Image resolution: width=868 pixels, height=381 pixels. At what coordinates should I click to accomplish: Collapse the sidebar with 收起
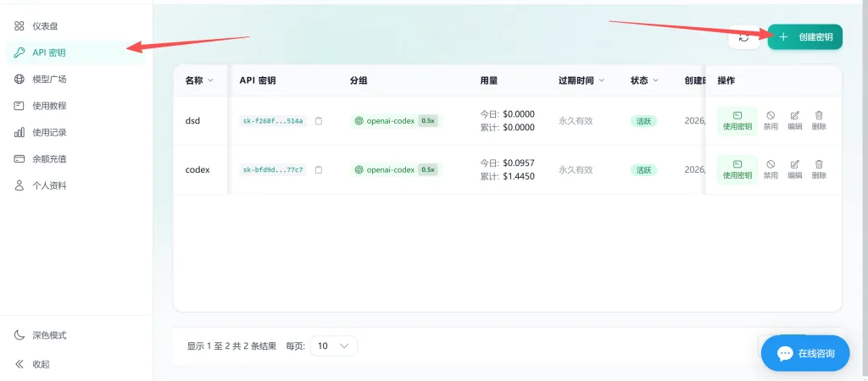tap(33, 364)
